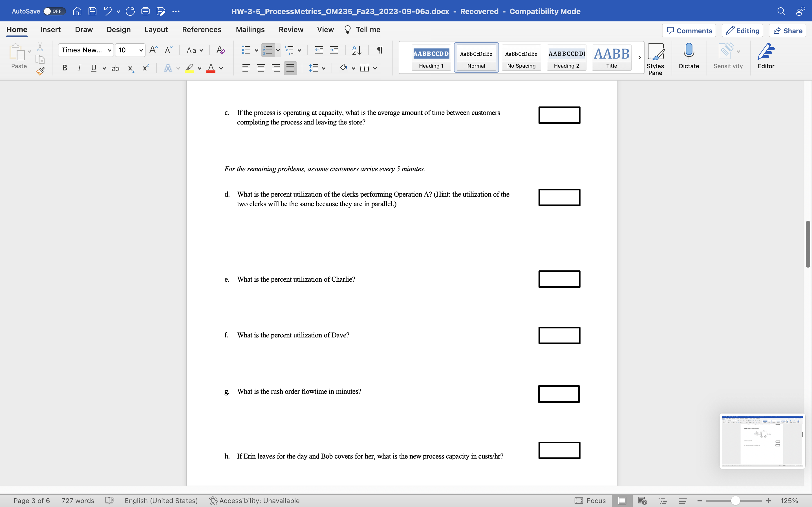Open the Review tab
This screenshot has height=507, width=812.
291,30
